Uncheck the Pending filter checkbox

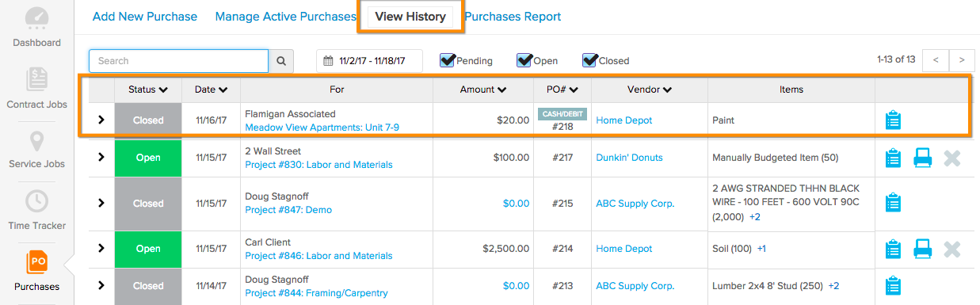447,60
